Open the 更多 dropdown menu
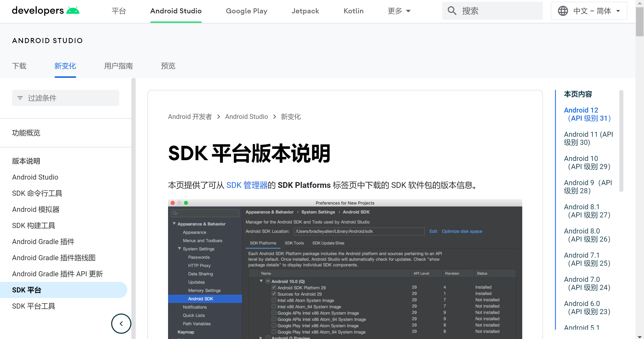 tap(399, 11)
